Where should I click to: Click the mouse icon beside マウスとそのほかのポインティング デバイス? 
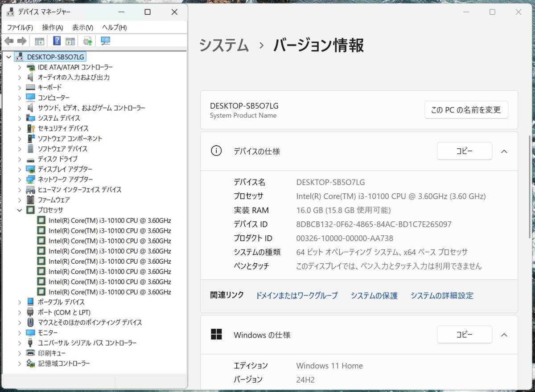point(31,323)
